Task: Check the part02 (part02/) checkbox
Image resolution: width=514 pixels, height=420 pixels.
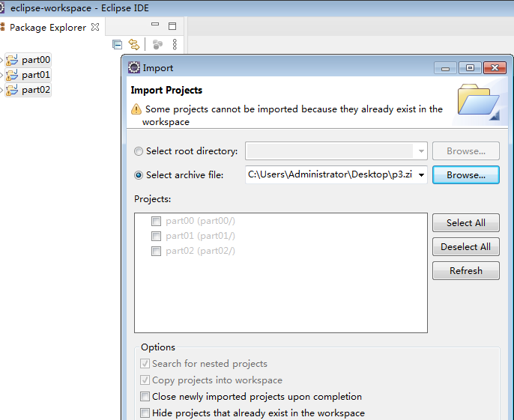Action: (x=156, y=252)
